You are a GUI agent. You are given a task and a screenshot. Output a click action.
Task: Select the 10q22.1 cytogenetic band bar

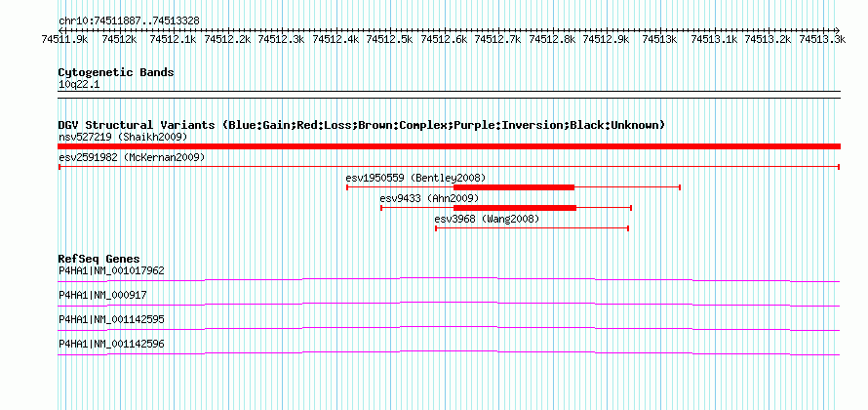coord(449,95)
